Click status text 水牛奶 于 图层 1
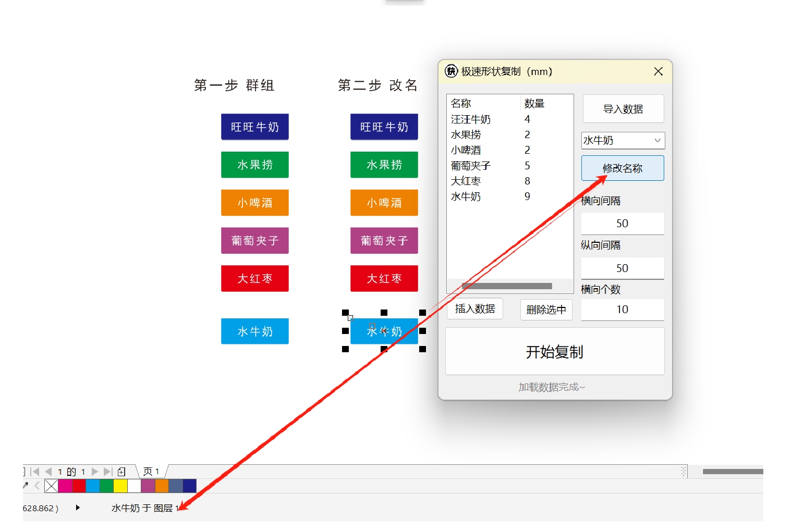The width and height of the screenshot is (792, 532). [x=145, y=508]
